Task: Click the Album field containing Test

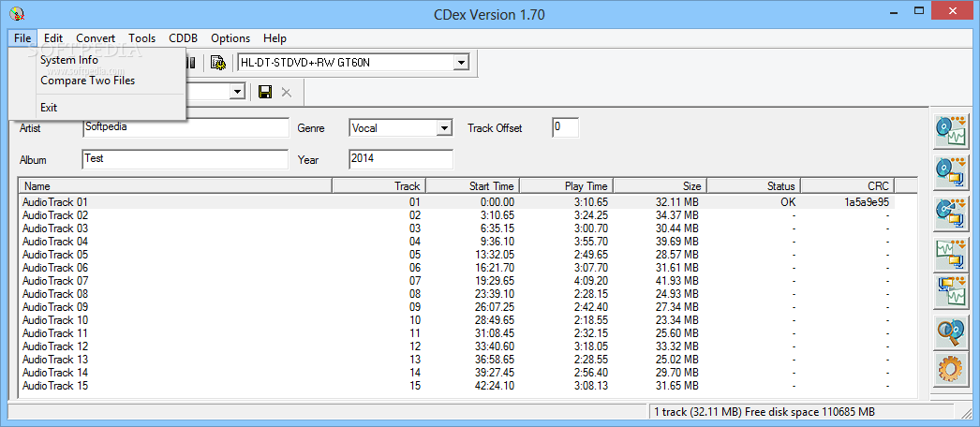Action: coord(185,159)
